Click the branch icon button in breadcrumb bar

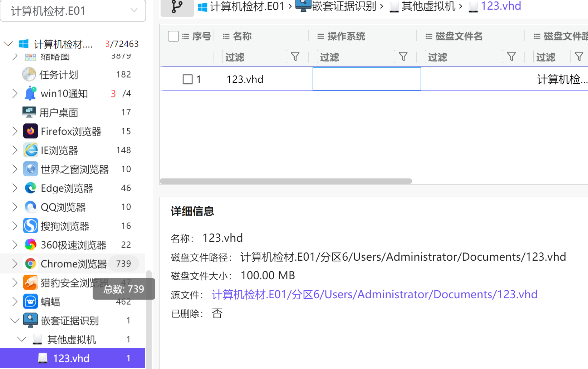pyautogui.click(x=177, y=7)
